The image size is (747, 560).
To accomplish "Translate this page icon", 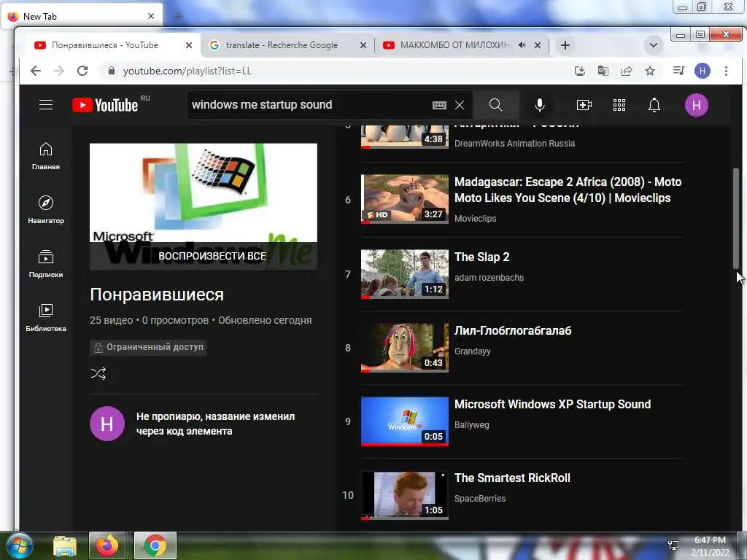I will pyautogui.click(x=603, y=71).
